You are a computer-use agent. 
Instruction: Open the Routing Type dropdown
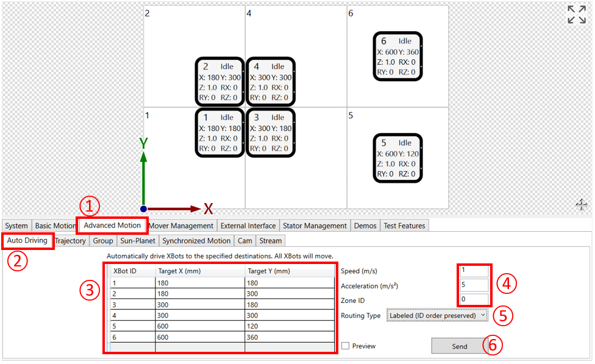click(x=436, y=315)
